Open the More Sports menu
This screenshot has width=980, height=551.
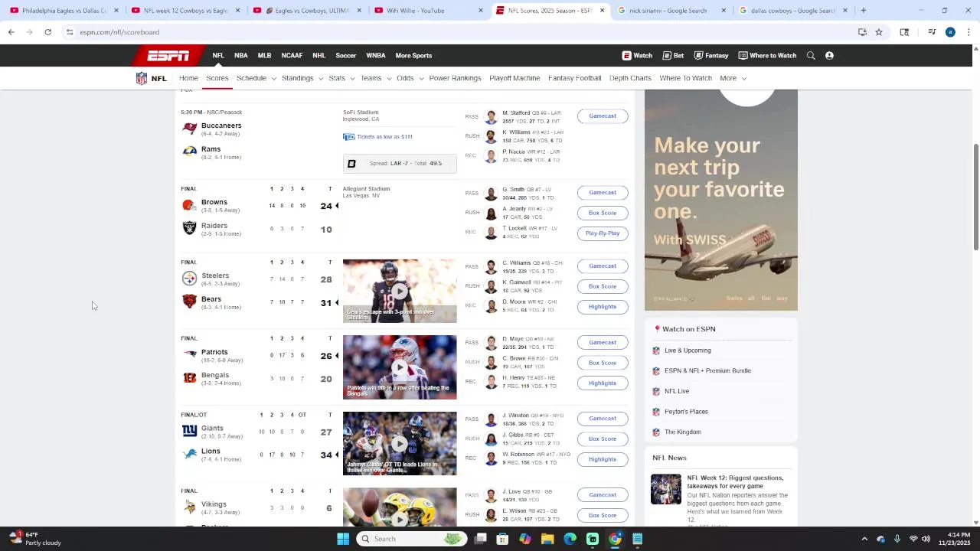(x=413, y=56)
